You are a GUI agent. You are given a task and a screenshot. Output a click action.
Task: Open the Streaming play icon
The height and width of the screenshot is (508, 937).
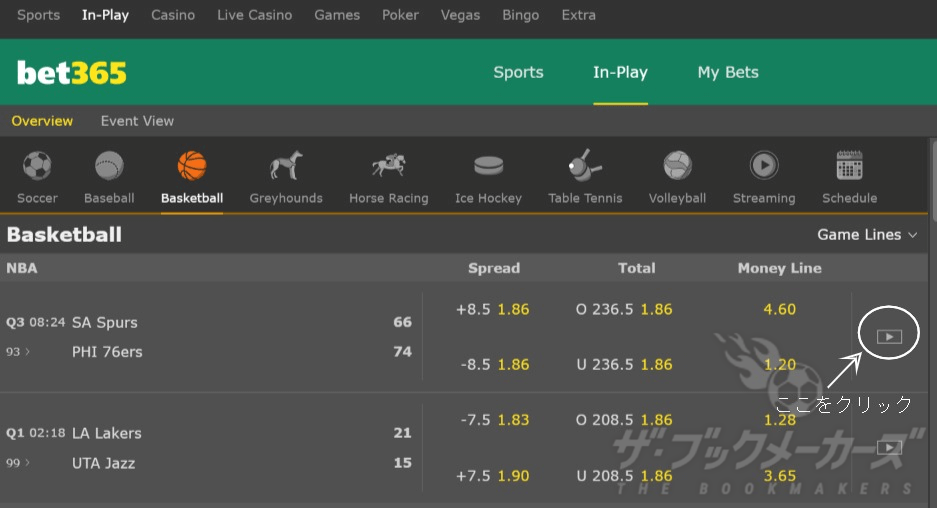point(764,166)
